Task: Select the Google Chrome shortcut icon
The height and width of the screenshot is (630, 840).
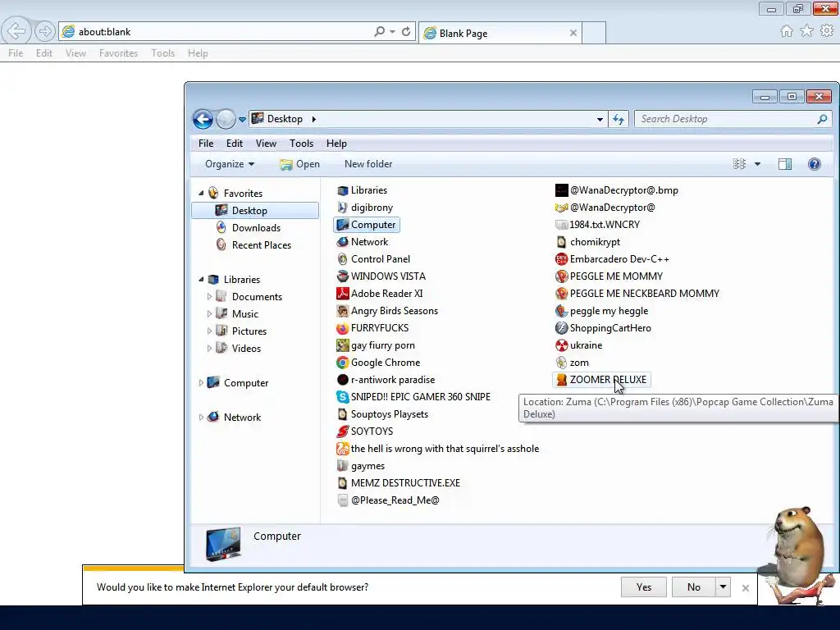Action: click(x=342, y=363)
